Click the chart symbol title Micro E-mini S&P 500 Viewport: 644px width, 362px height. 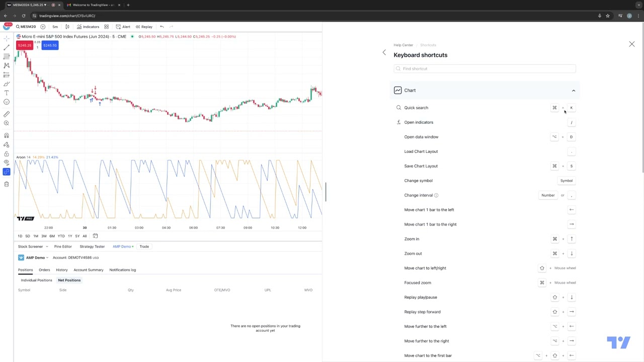coord(74,36)
